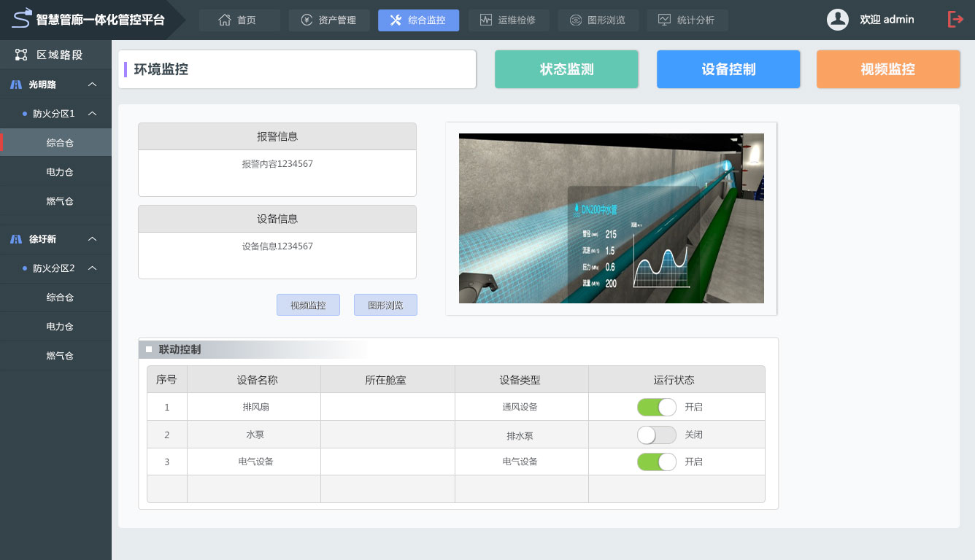Click the 区域路段 network icon
Screen dimensions: 975x560
click(x=21, y=55)
